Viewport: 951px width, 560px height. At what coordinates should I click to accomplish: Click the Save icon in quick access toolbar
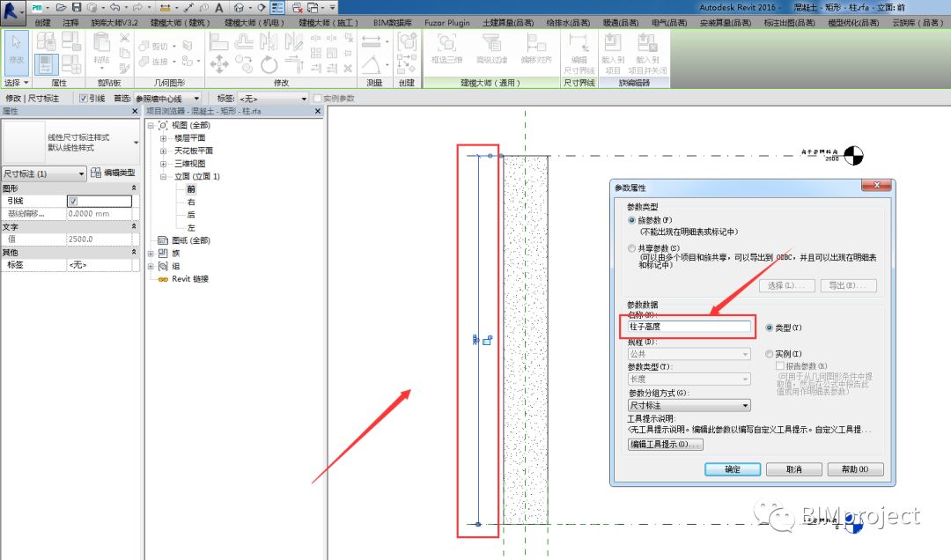pos(77,7)
